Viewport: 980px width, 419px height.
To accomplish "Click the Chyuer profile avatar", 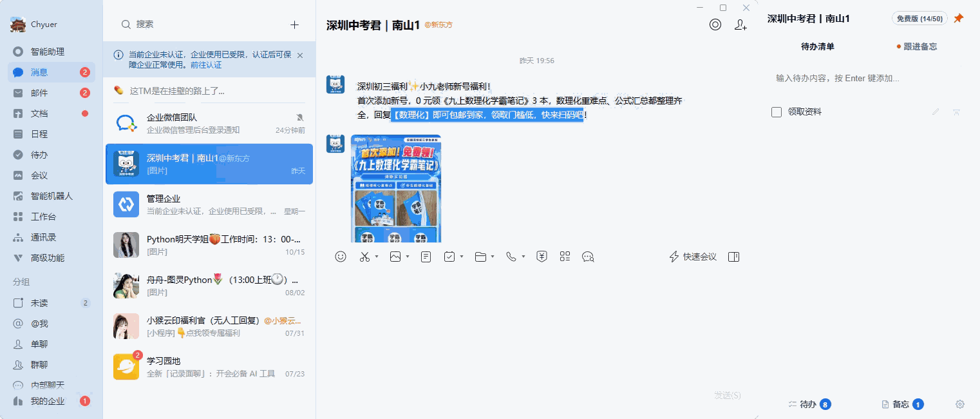I will 17,24.
